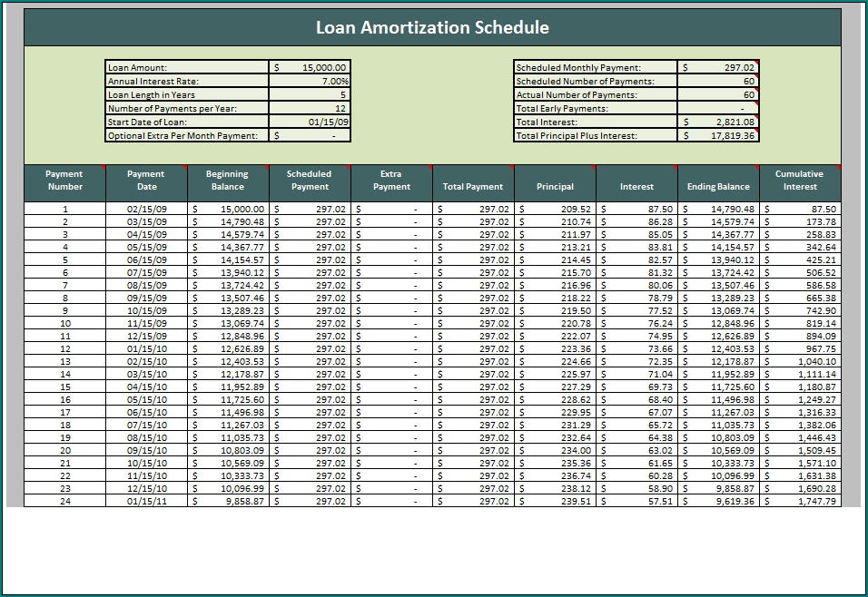The image size is (868, 597).
Task: Select the Loan Length in Years value
Action: [x=310, y=94]
